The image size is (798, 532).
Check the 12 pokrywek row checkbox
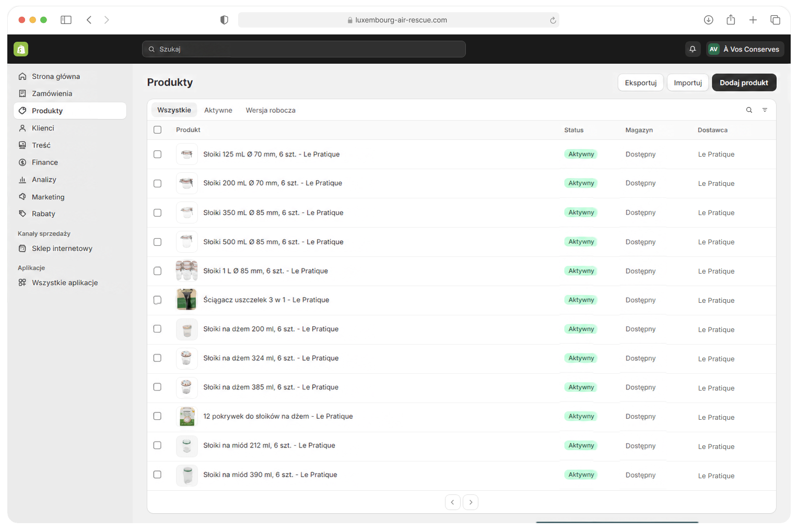click(157, 416)
